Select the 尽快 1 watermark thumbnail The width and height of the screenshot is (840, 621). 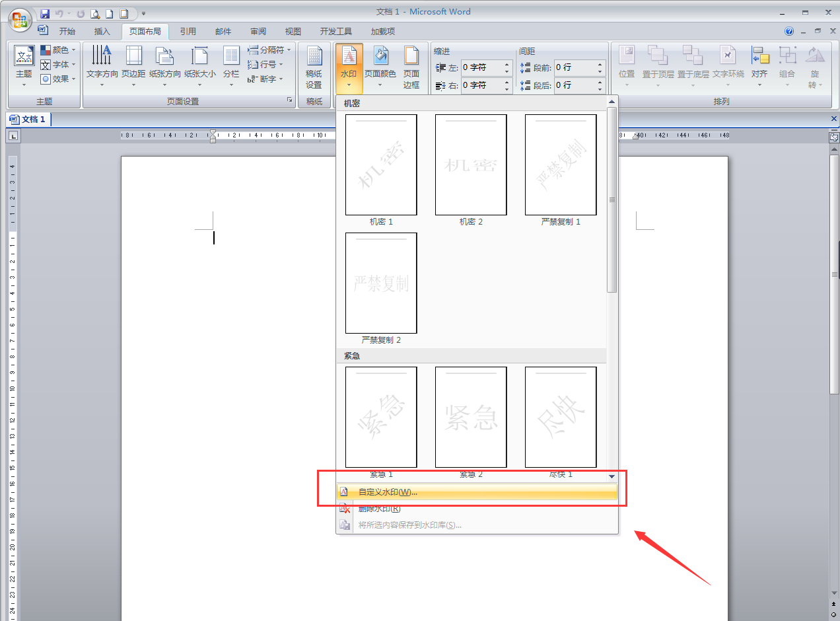pos(561,418)
